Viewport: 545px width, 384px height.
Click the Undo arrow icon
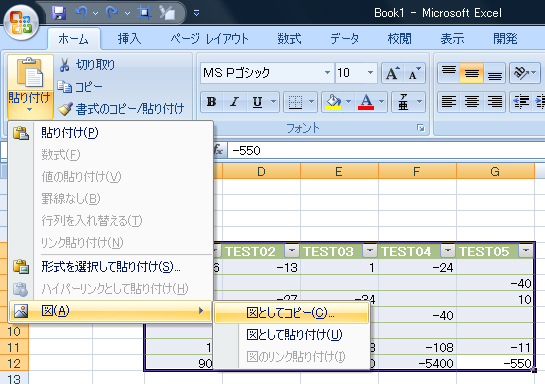81,13
